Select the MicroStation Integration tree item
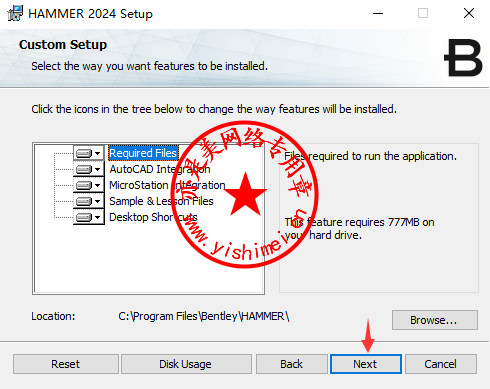Viewport: 490px width, 389px height. pos(167,185)
